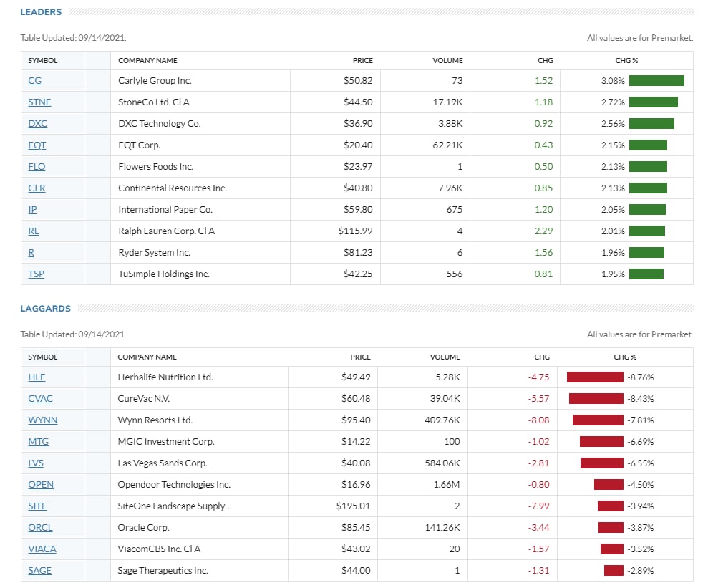Viewport: 703px width, 588px height.
Task: Open the FLO ticker link
Action: click(x=37, y=167)
